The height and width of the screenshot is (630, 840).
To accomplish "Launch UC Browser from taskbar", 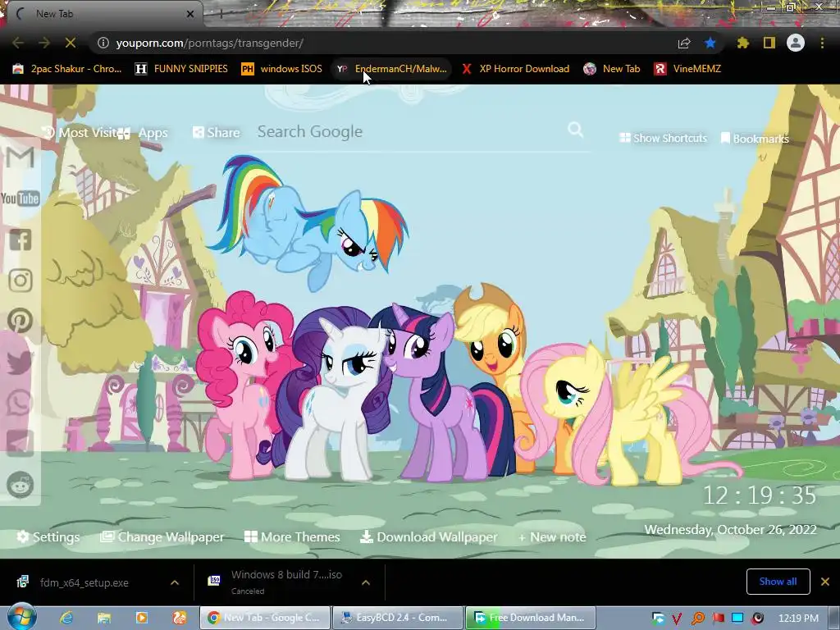I will pyautogui.click(x=180, y=618).
